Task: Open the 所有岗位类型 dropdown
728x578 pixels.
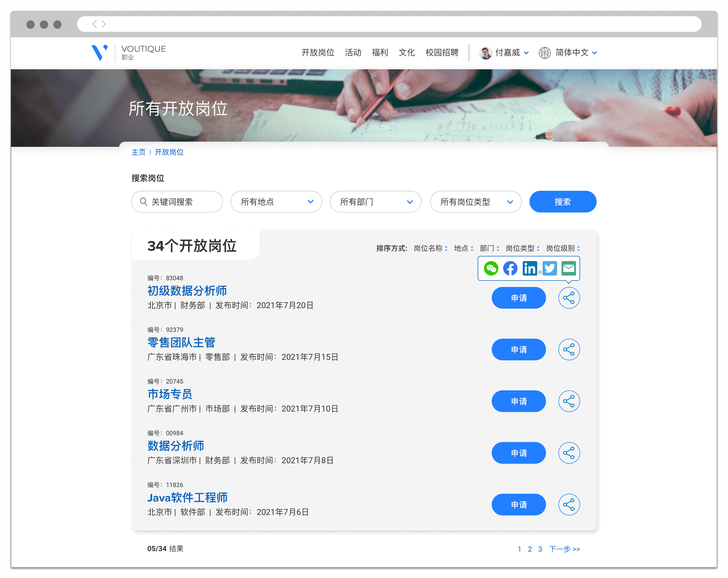Action: [x=476, y=202]
